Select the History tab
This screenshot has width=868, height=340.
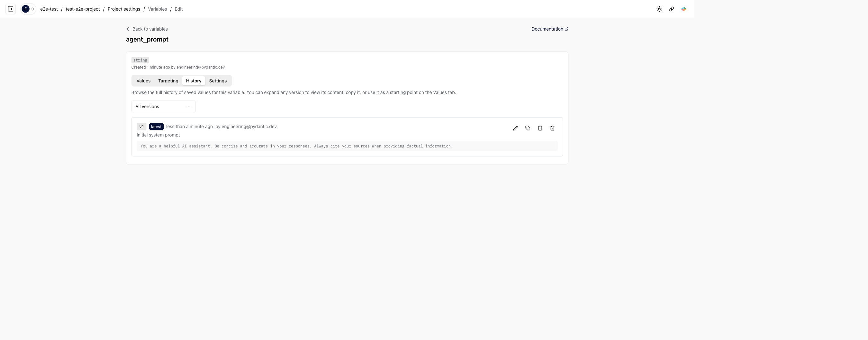coord(194,81)
